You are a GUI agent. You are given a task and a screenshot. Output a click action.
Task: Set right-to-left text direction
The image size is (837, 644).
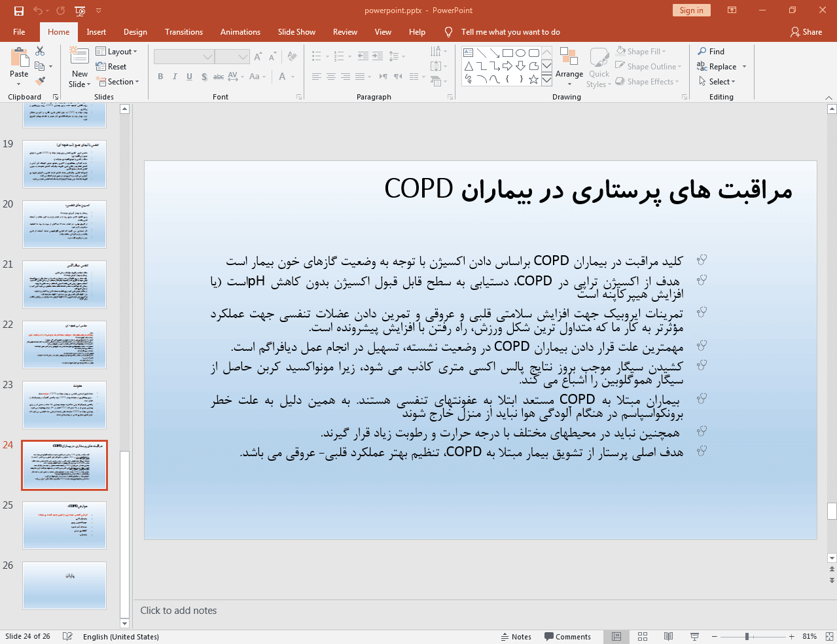(398, 77)
